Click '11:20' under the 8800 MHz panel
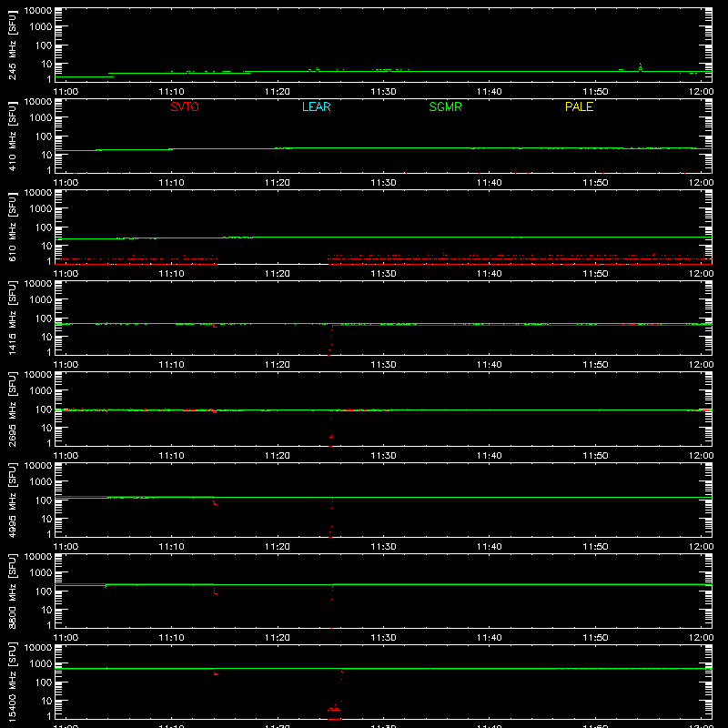Screen dimensions: 728x728 point(278,638)
